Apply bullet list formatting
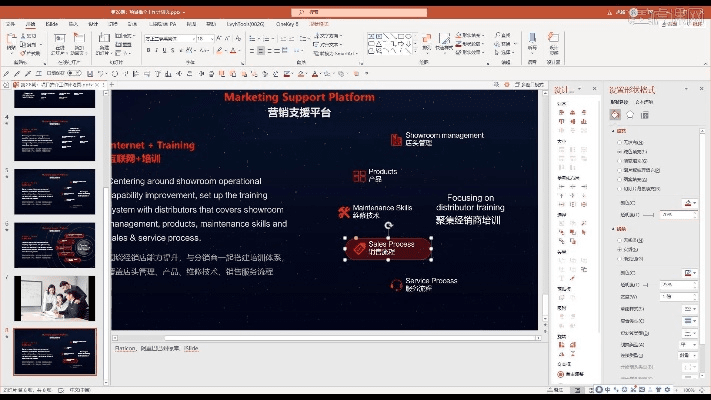The height and width of the screenshot is (400, 711). 253,39
